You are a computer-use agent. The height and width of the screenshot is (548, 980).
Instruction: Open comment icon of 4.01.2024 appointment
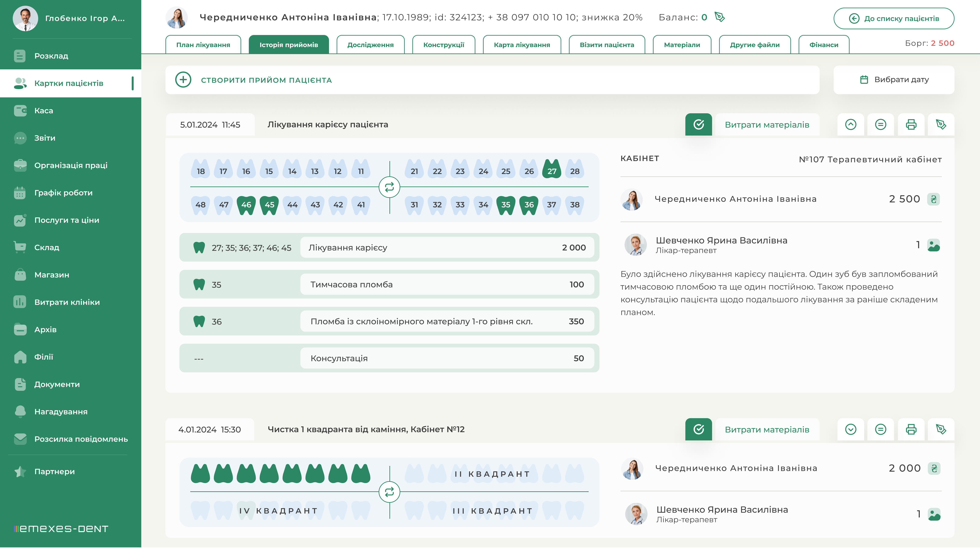pos(880,429)
